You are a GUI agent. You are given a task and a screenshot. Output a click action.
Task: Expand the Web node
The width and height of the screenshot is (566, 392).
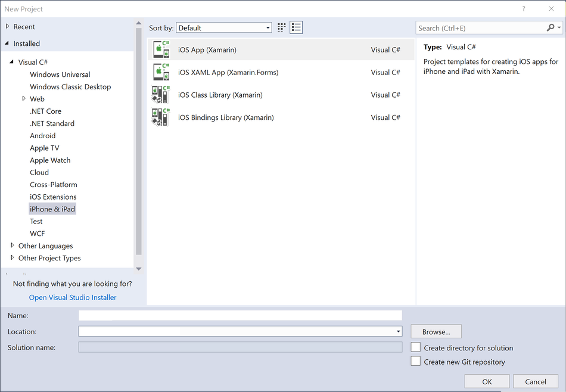[x=24, y=99]
